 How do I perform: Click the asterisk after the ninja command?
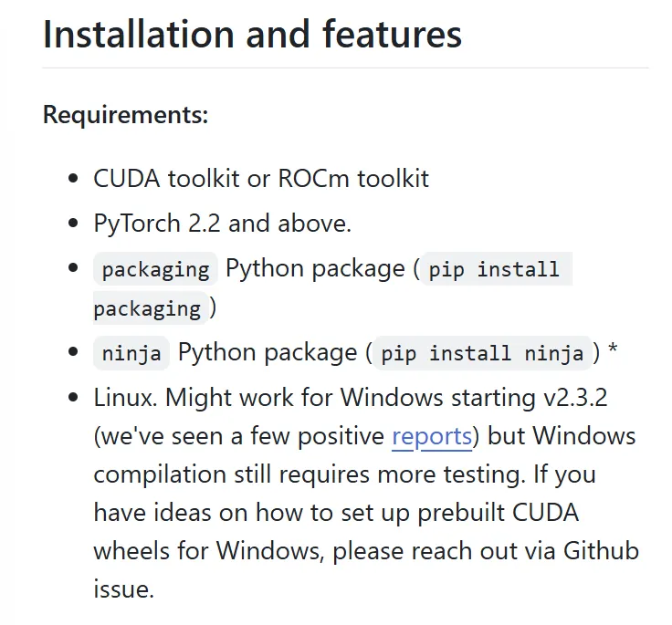613,351
